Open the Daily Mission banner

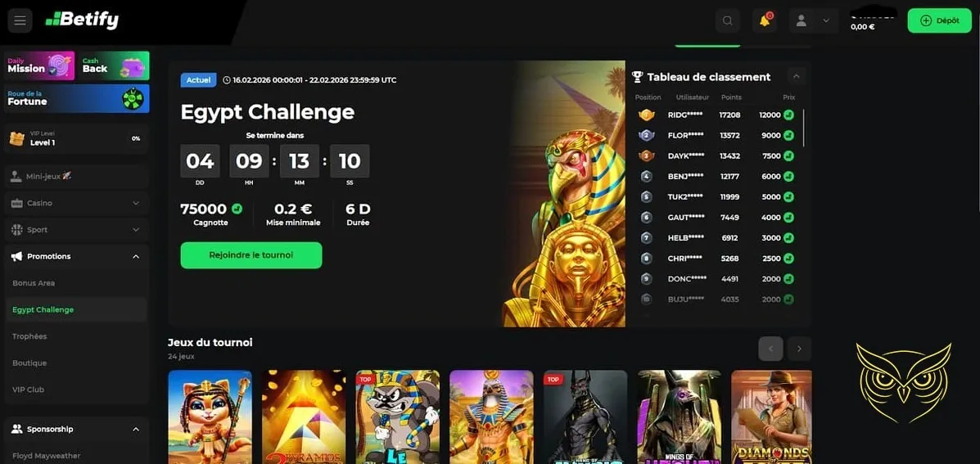39,65
